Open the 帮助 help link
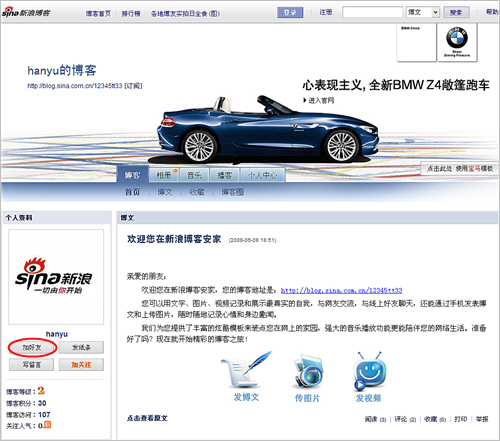This screenshot has height=441, width=500. [x=492, y=12]
